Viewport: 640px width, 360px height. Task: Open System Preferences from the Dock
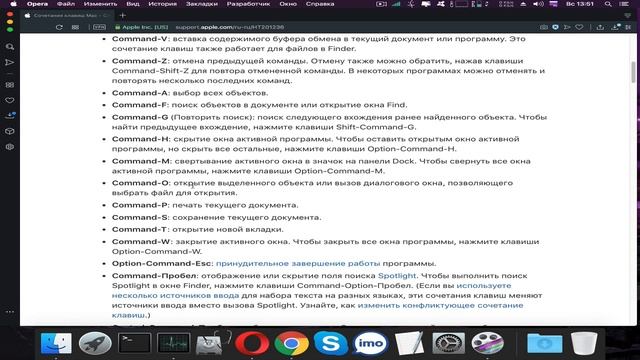448,343
